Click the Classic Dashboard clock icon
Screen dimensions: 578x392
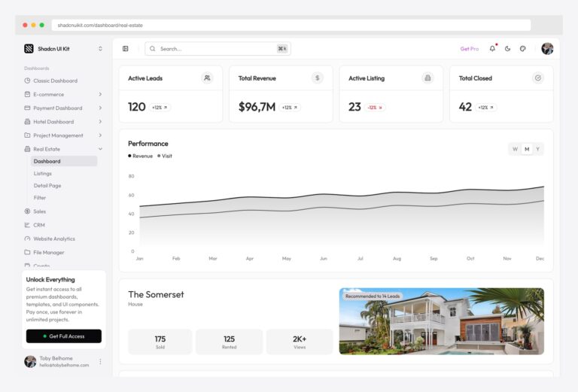click(x=27, y=81)
